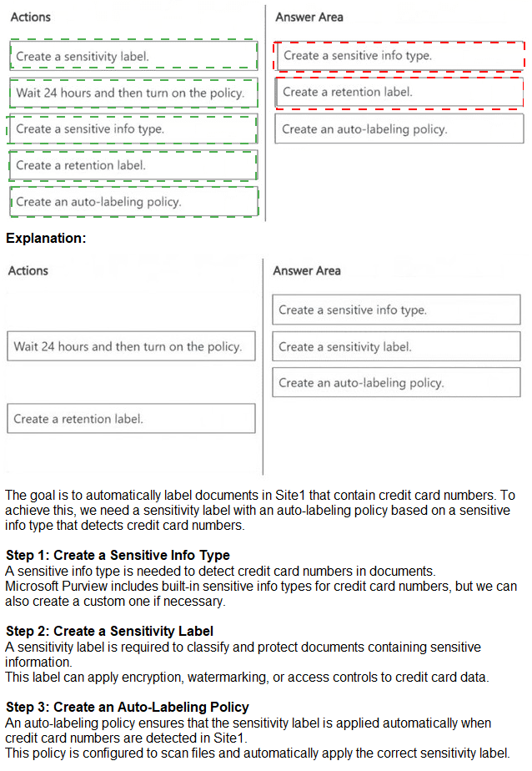Click the 'Actions' header under Explanation
This screenshot has height=771, width=532.
click(28, 270)
